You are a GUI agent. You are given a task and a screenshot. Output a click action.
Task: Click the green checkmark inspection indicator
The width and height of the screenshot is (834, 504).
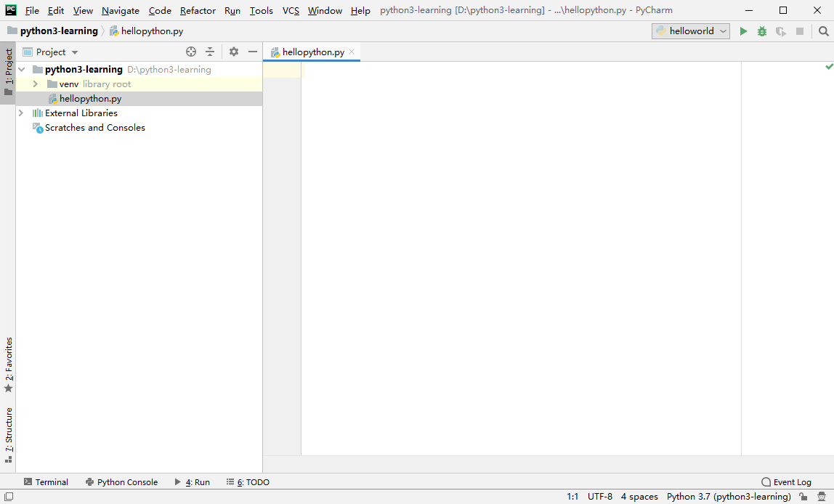point(829,67)
